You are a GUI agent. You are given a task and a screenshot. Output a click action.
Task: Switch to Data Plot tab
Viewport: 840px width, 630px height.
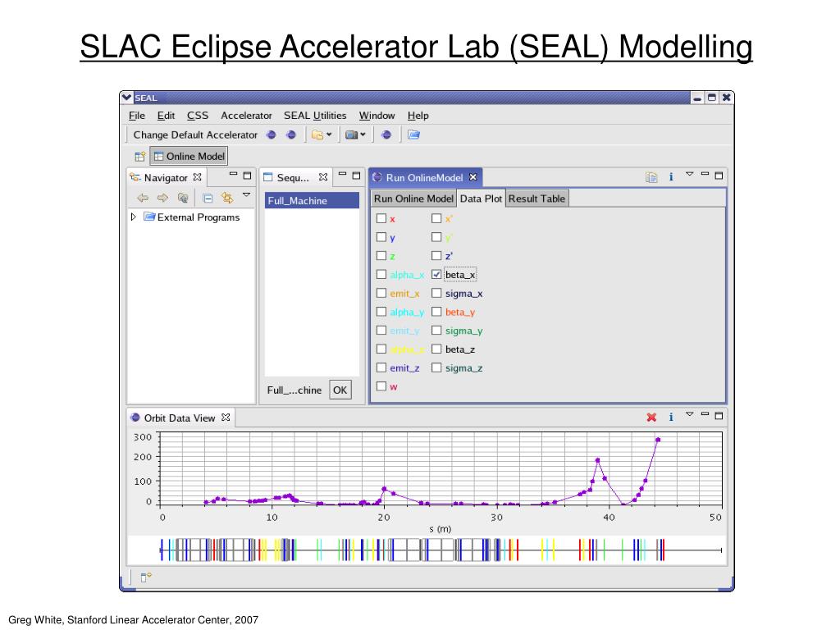(481, 199)
